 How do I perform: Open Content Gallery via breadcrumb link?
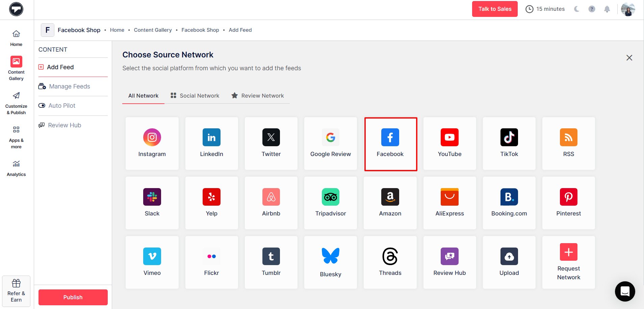pyautogui.click(x=153, y=30)
